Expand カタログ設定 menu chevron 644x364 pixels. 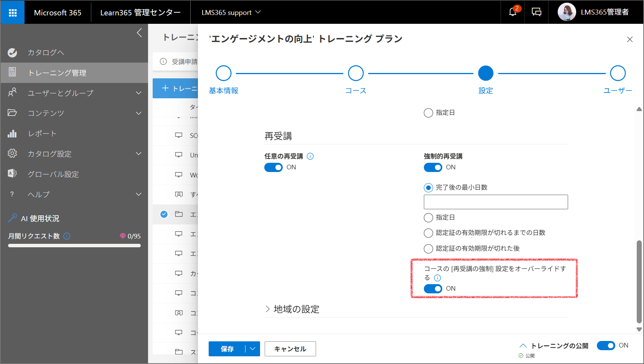pos(138,154)
